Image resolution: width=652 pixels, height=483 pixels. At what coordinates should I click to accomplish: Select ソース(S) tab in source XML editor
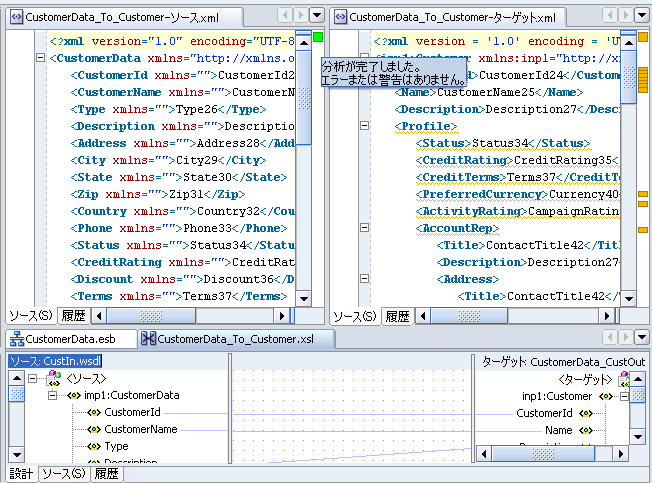tap(31, 316)
